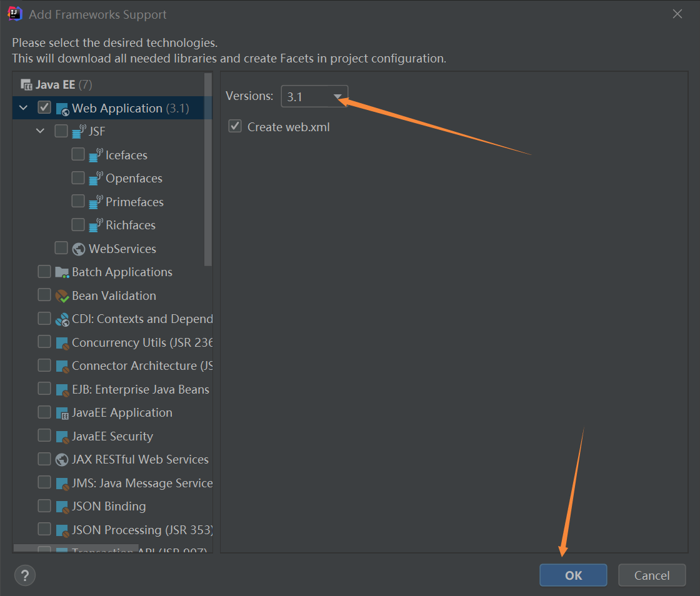Uncheck the Web Application checkbox
Screen dimensions: 700x596
tap(44, 107)
